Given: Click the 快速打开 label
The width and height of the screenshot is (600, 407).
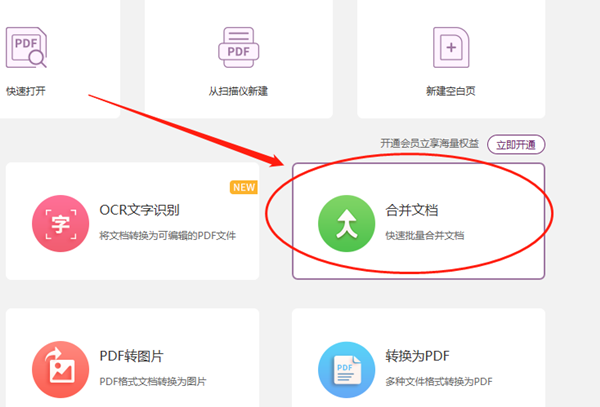Looking at the screenshot, I should (26, 91).
